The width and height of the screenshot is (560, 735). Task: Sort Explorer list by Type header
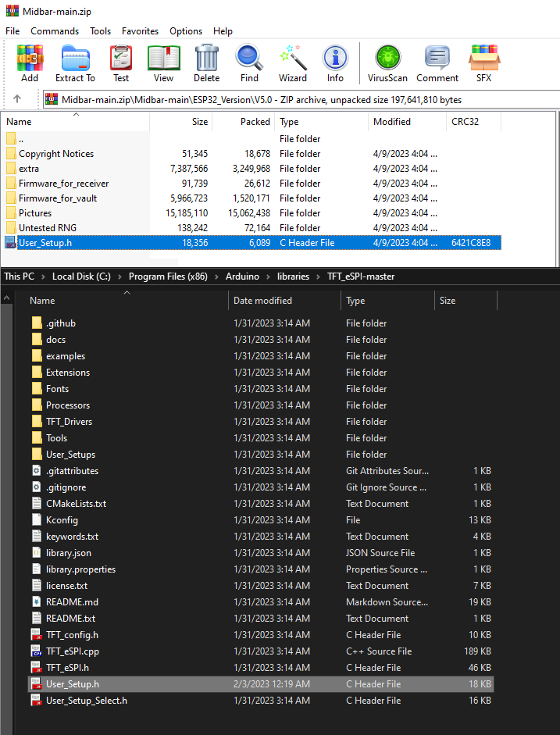pyautogui.click(x=387, y=301)
